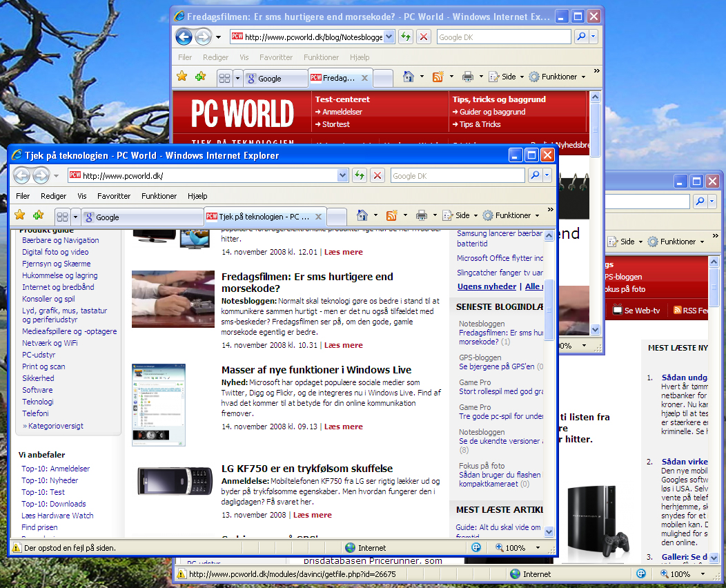
Task: Click the RSS feeds icon in the front window
Action: coord(392,215)
